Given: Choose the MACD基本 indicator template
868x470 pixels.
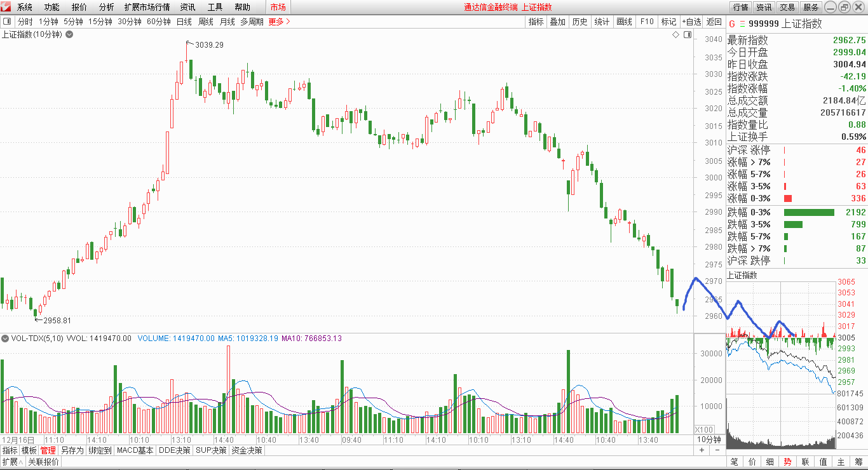Looking at the screenshot, I should [135, 450].
